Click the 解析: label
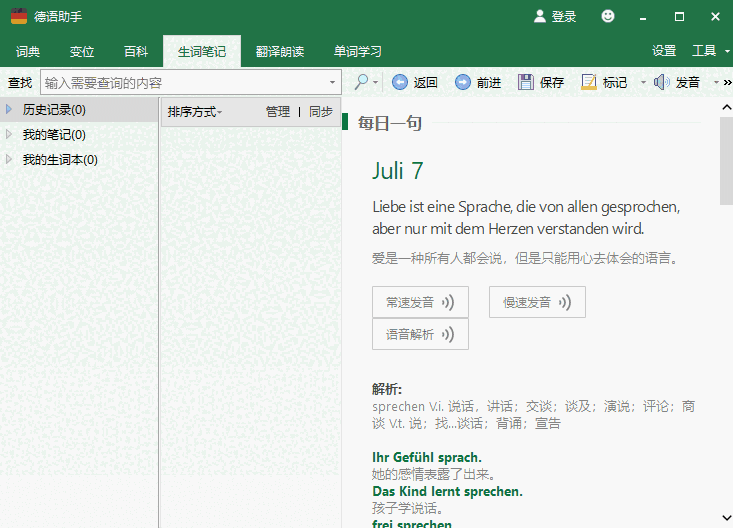This screenshot has width=733, height=528. (x=387, y=389)
